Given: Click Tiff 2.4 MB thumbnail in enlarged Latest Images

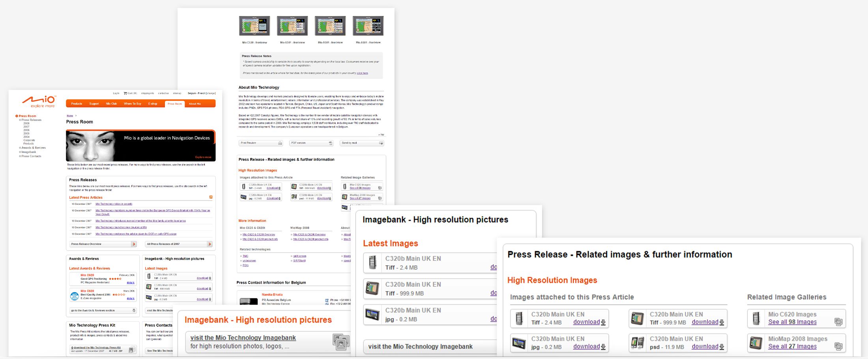Looking at the screenshot, I should click(x=372, y=262).
